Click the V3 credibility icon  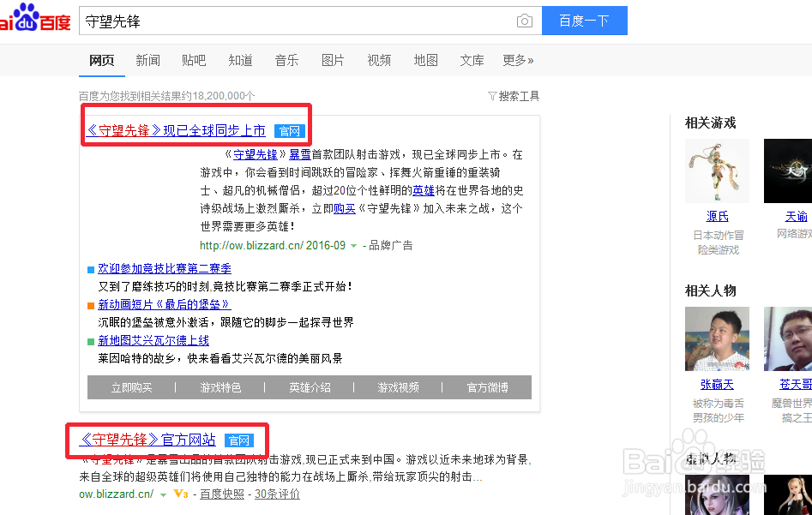(x=181, y=494)
